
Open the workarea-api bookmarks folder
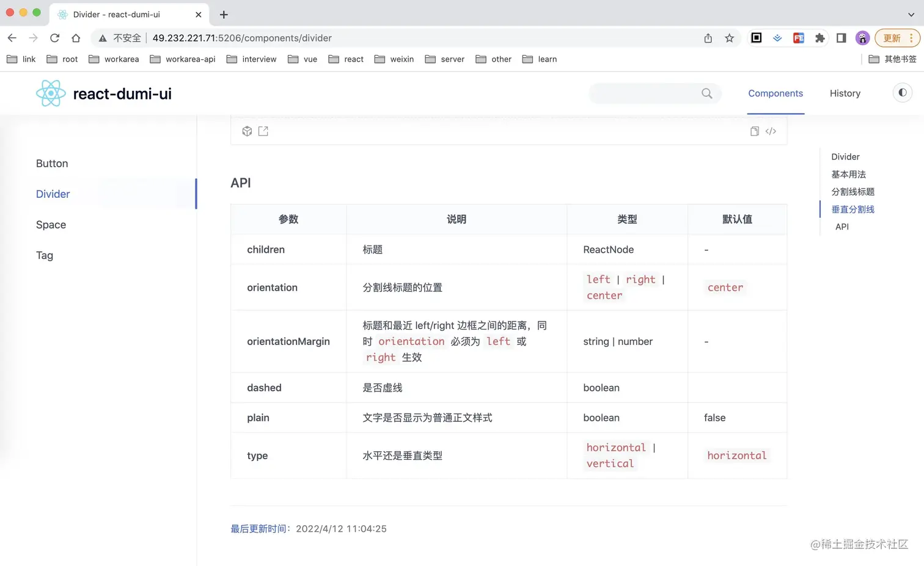tap(183, 59)
